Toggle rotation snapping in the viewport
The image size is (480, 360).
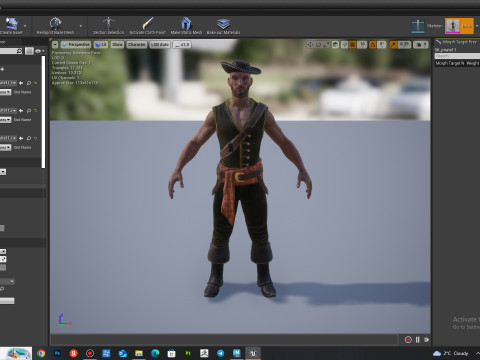[x=373, y=45]
